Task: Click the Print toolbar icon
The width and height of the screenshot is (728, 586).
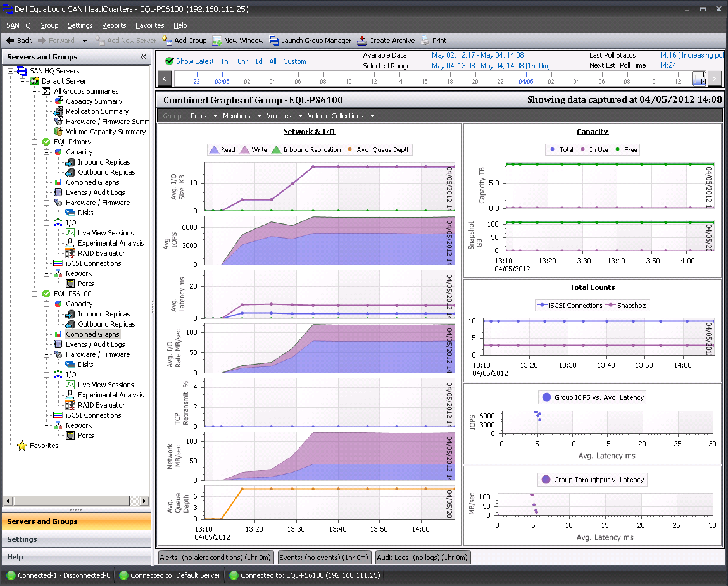Action: click(x=425, y=41)
